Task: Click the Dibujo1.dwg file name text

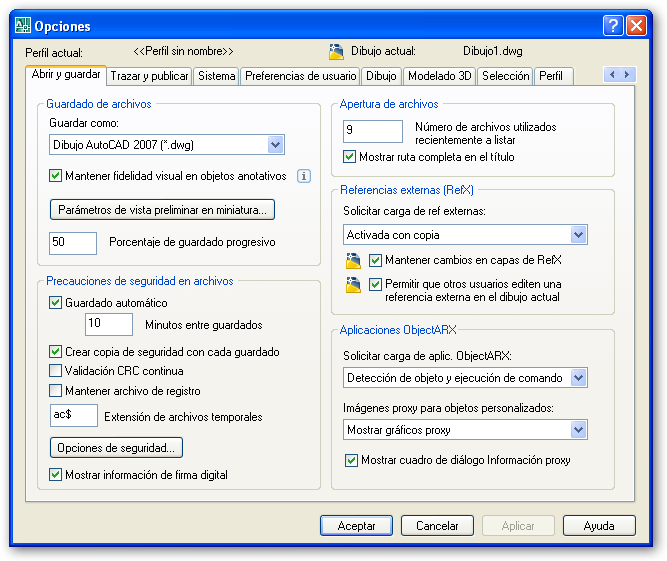Action: [x=493, y=51]
